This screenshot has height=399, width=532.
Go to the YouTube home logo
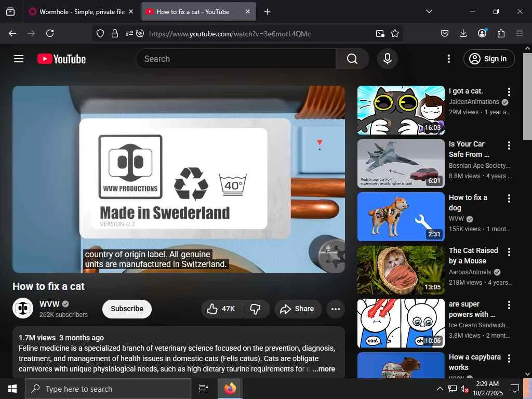pyautogui.click(x=61, y=59)
